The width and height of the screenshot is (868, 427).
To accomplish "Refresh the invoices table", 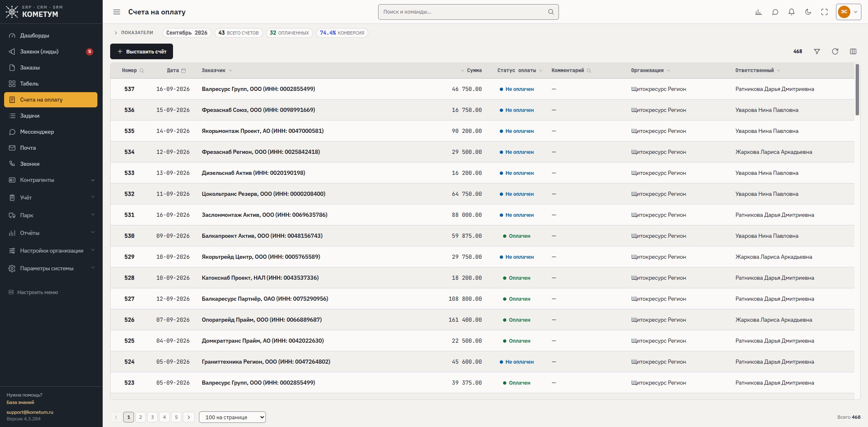I will [x=835, y=51].
